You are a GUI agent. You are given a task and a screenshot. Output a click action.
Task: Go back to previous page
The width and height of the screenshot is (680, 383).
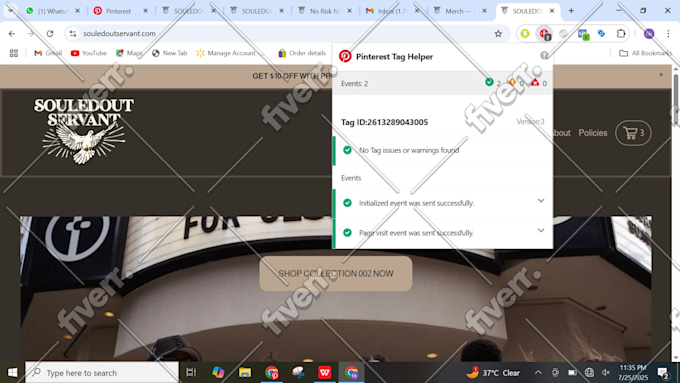12,33
